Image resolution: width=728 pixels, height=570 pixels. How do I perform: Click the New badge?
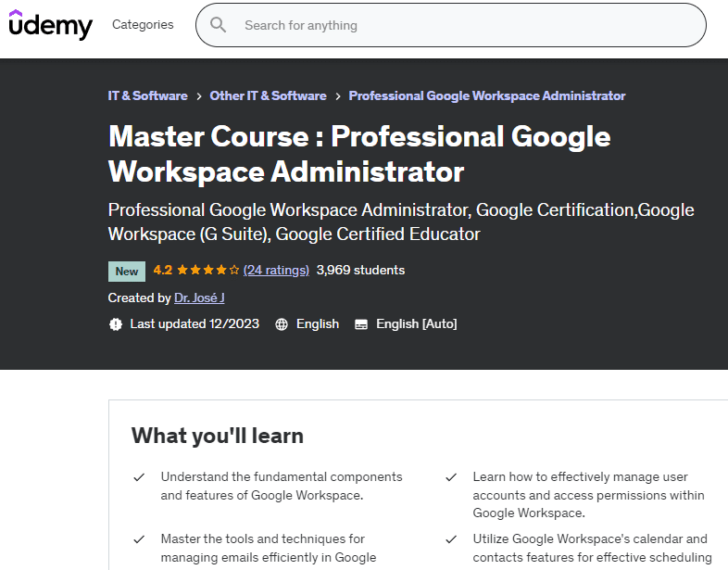pyautogui.click(x=127, y=272)
